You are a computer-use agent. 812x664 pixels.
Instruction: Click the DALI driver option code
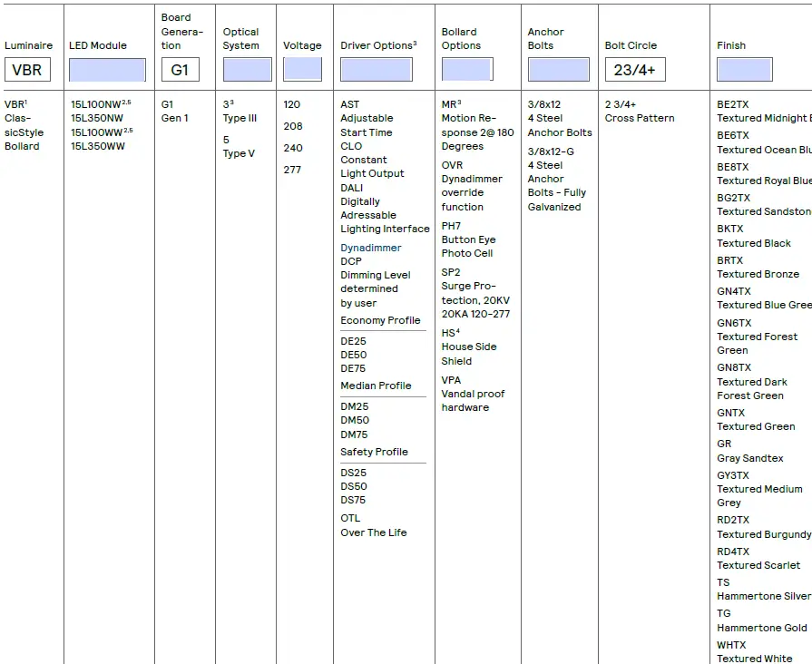click(x=352, y=188)
